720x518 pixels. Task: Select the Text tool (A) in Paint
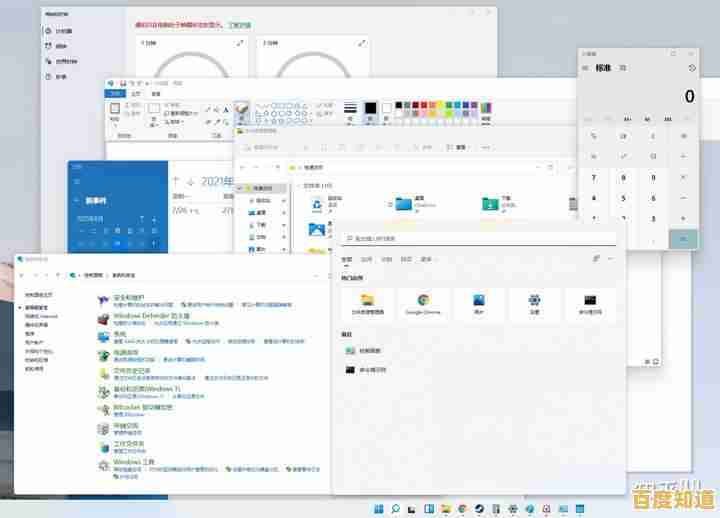225,110
